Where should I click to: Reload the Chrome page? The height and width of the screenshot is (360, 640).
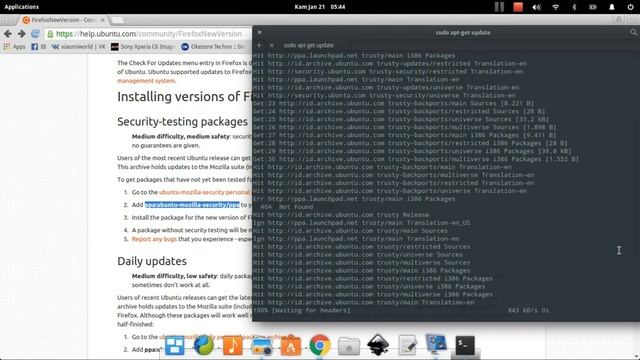(36, 34)
